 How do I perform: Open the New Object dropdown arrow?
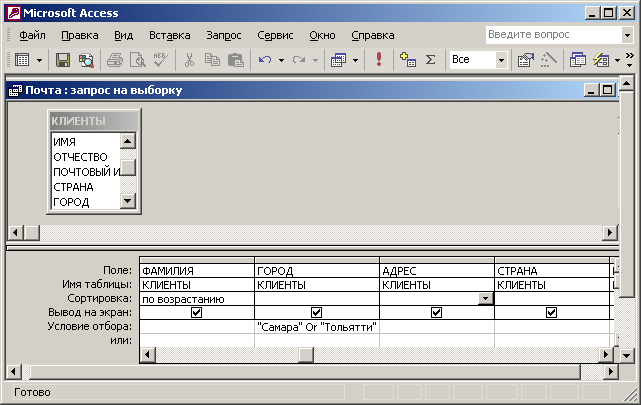point(617,60)
